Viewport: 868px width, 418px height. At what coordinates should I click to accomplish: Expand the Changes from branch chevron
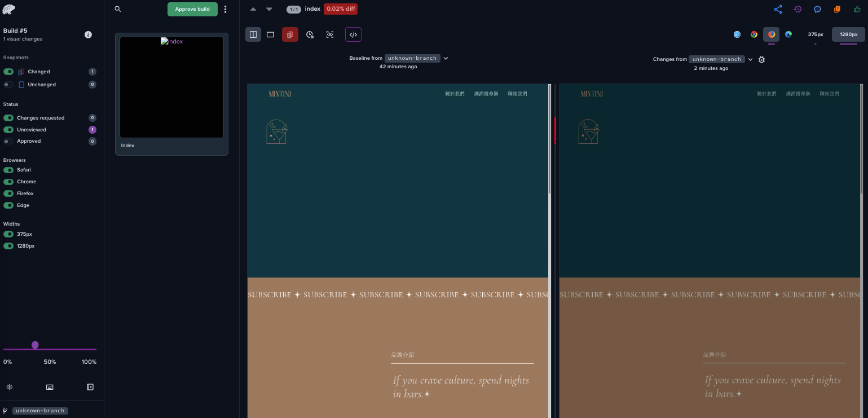(x=750, y=59)
